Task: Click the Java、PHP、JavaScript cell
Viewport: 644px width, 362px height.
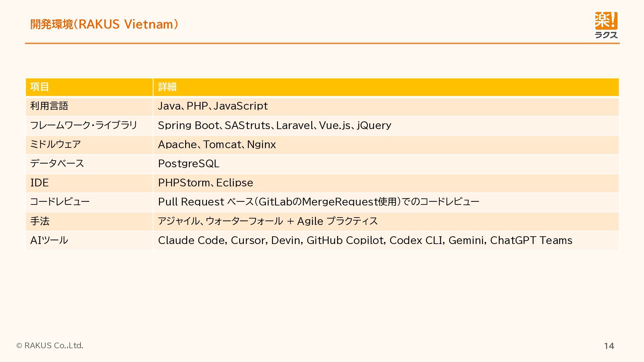Action: tap(213, 106)
